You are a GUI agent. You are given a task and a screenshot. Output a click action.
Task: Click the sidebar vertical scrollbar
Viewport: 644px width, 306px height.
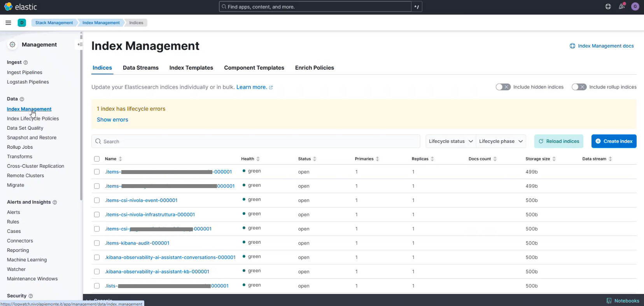[x=81, y=117]
